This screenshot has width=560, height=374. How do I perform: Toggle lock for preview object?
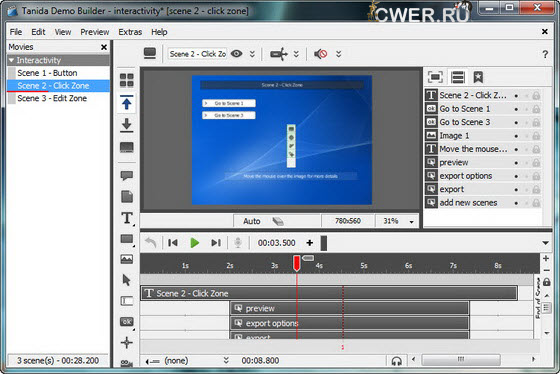tap(536, 163)
